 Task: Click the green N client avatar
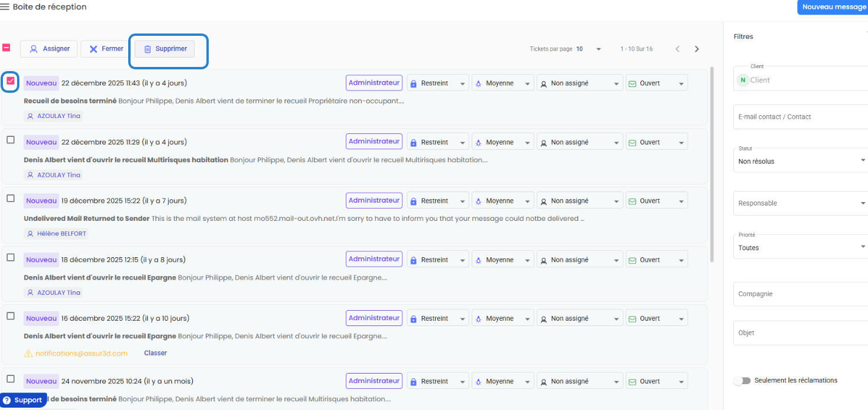(x=743, y=80)
